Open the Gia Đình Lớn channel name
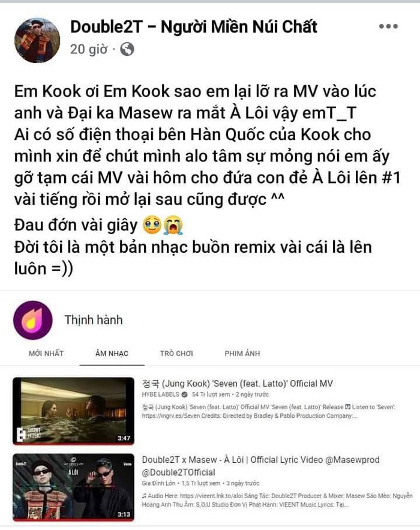The image size is (420, 530). [158, 483]
